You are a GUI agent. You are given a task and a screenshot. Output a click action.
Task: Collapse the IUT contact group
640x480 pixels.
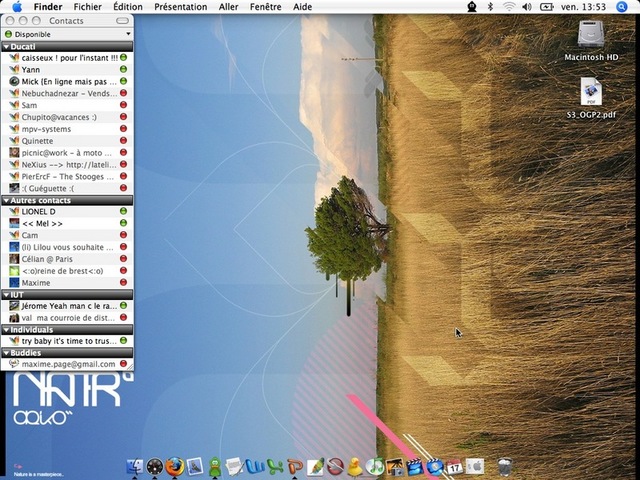click(x=7, y=294)
